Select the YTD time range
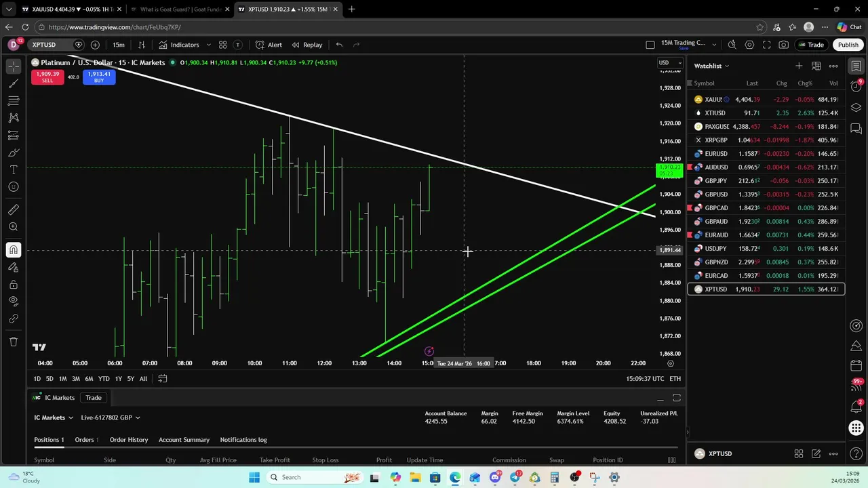868x488 pixels. 104,379
